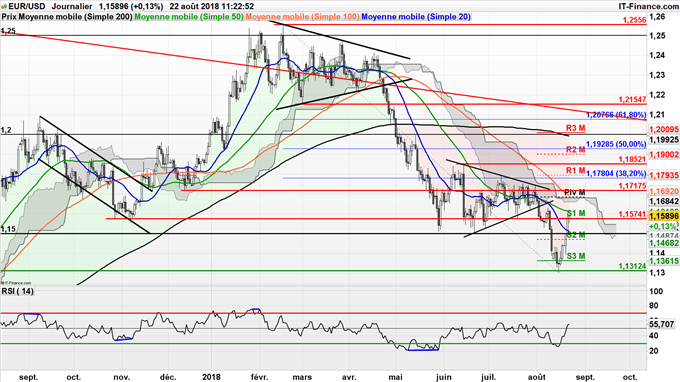Click the R3 M pivot resistance marker
The width and height of the screenshot is (680, 382).
(575, 128)
